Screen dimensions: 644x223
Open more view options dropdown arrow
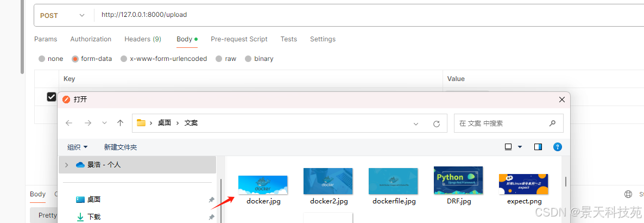coord(520,147)
